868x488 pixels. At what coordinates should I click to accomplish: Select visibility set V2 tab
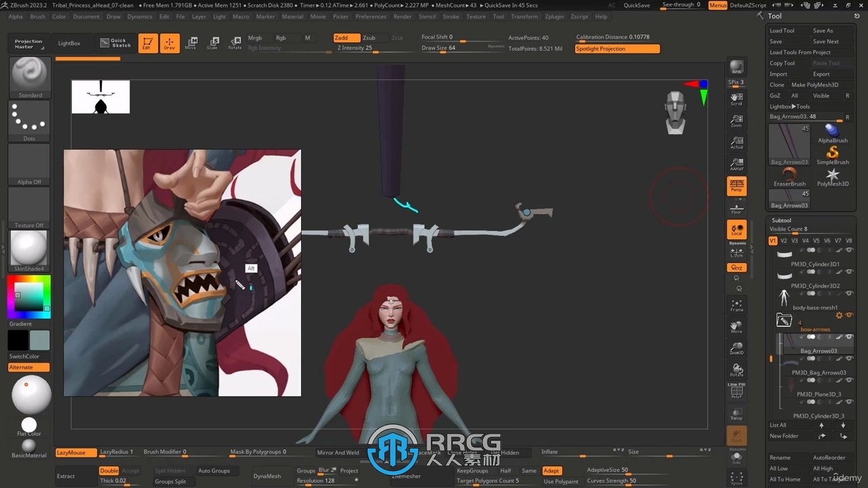(x=784, y=241)
